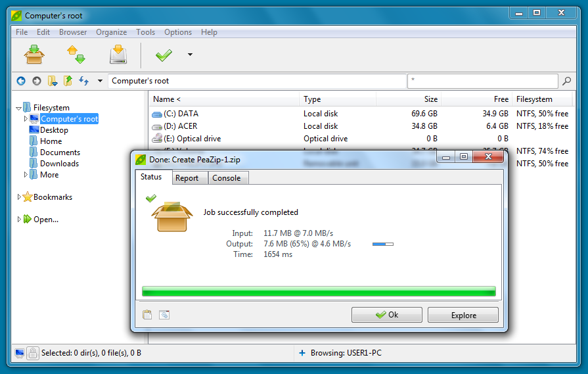Image resolution: width=588 pixels, height=374 pixels.
Task: Click the Computer's root address bar
Action: 257,81
